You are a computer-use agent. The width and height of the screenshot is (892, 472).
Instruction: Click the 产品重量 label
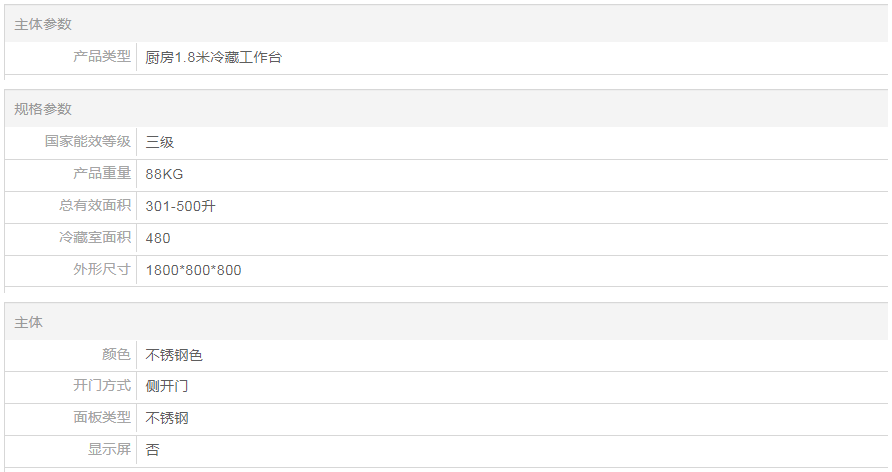[x=102, y=174]
